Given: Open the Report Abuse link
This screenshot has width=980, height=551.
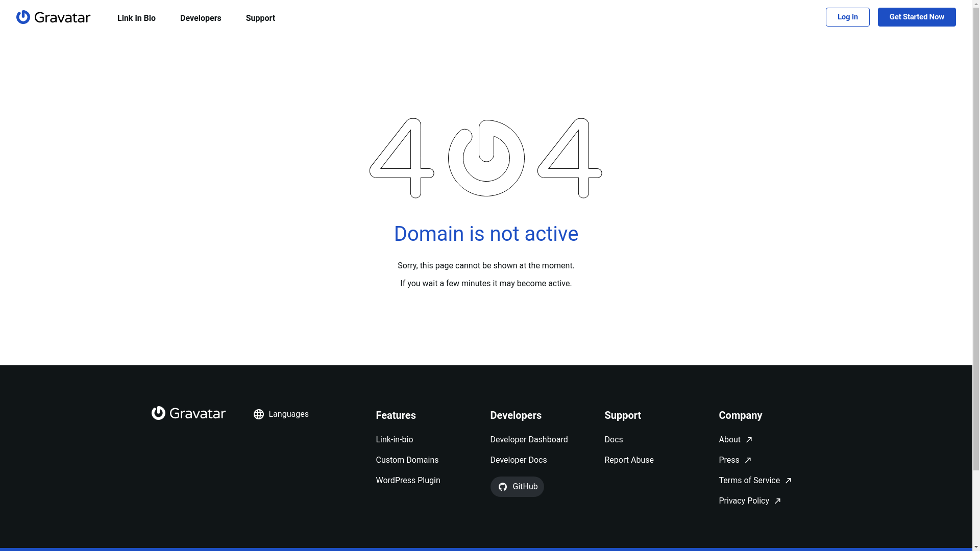Looking at the screenshot, I should click(629, 460).
